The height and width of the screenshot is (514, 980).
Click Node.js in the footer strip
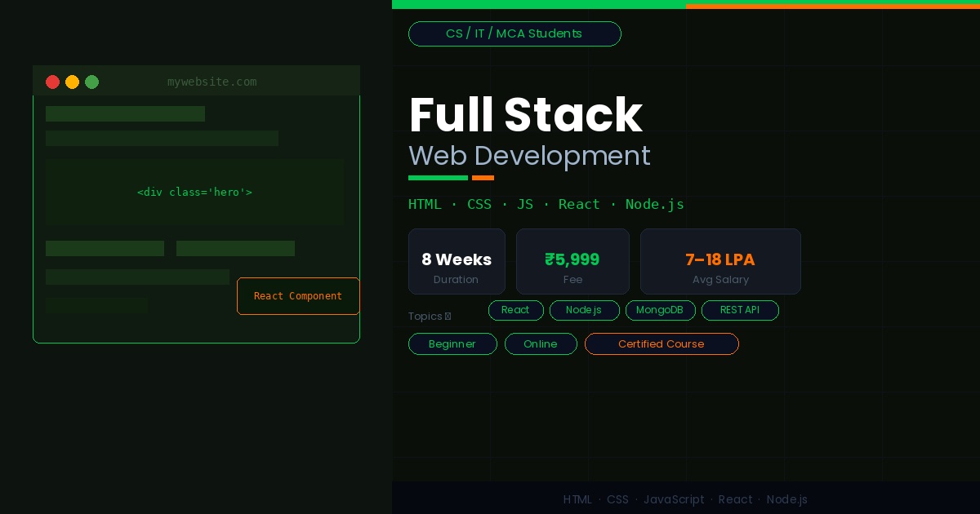[x=786, y=499]
